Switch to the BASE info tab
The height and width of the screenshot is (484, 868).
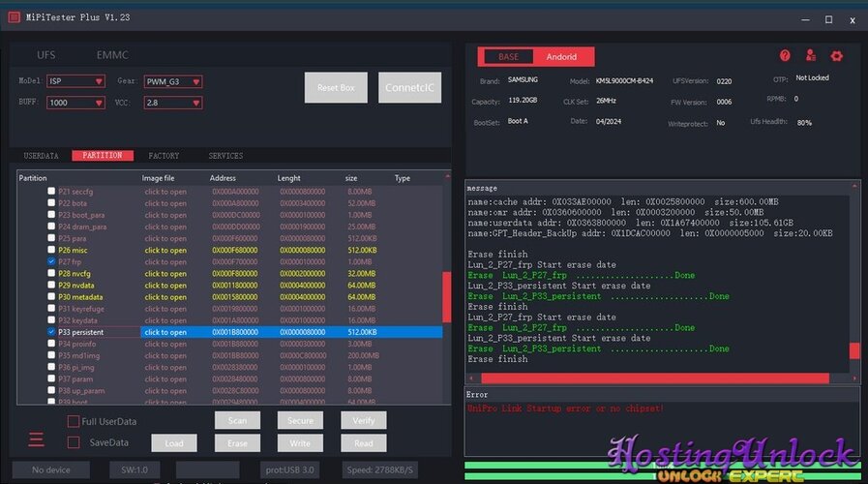click(x=508, y=56)
